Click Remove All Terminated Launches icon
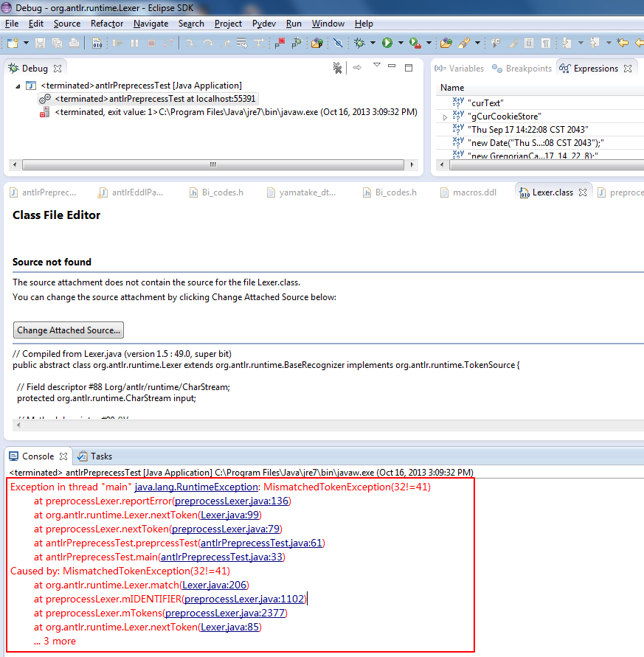 coord(338,68)
